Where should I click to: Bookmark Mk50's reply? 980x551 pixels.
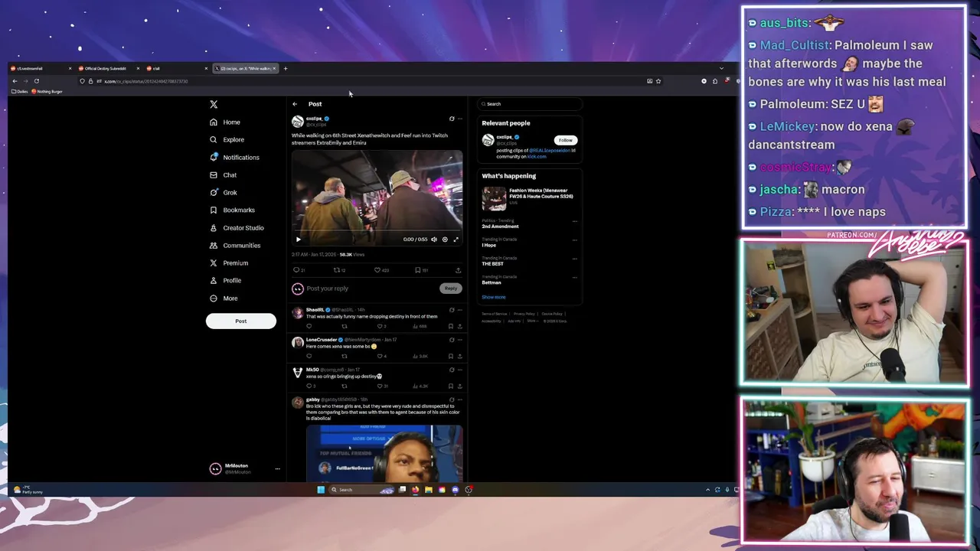(451, 386)
